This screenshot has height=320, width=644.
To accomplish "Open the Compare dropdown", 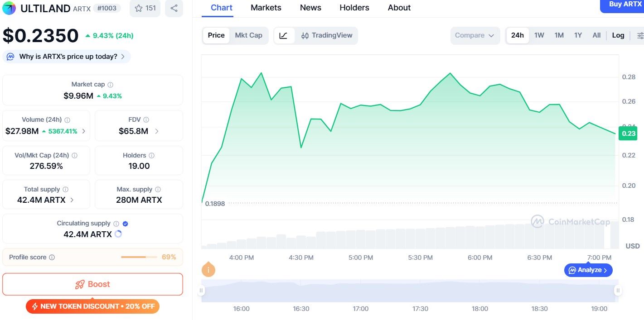I will point(475,36).
